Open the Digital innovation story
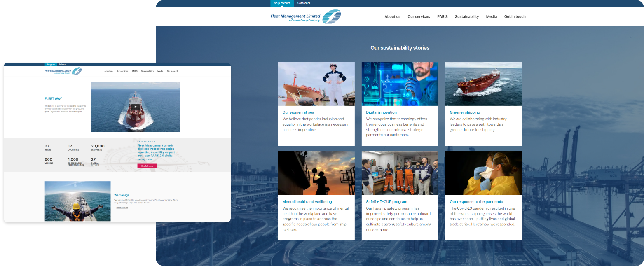 (381, 112)
